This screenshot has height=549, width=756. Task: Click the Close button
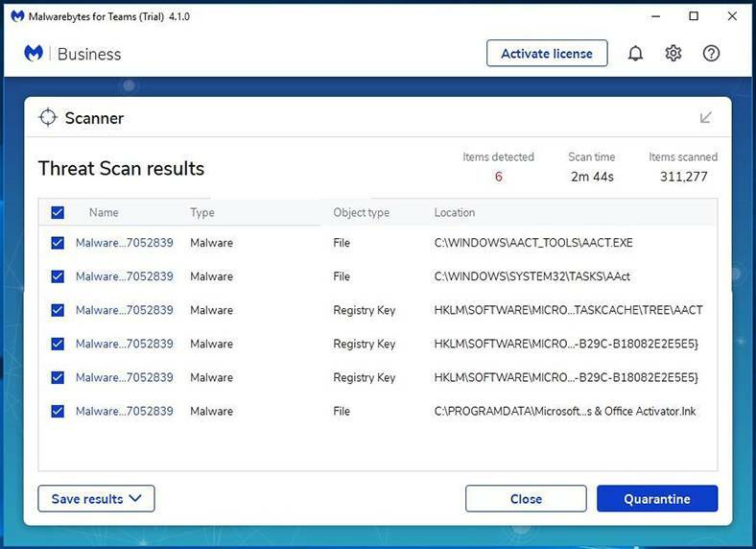pos(526,498)
